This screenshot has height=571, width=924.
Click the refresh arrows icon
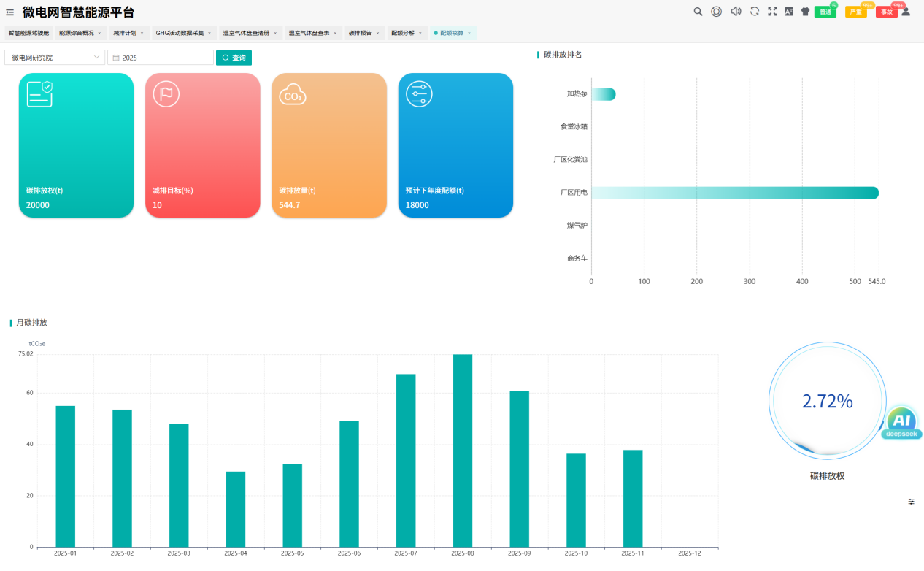pos(755,12)
